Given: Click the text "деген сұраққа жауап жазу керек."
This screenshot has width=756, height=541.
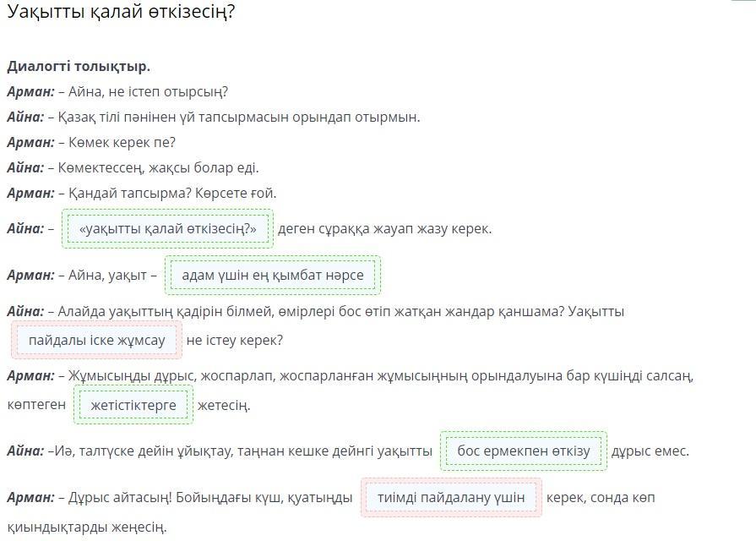Looking at the screenshot, I should [x=384, y=228].
